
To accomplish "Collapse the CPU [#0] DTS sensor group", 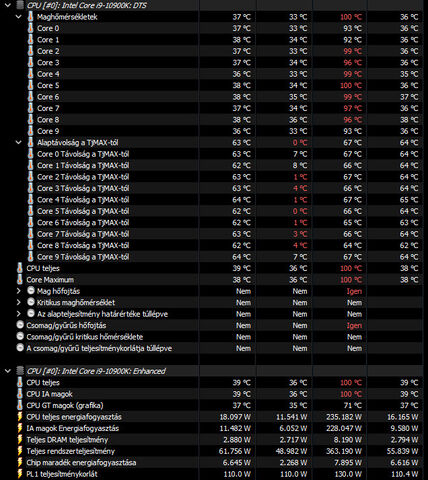I will (8, 5).
